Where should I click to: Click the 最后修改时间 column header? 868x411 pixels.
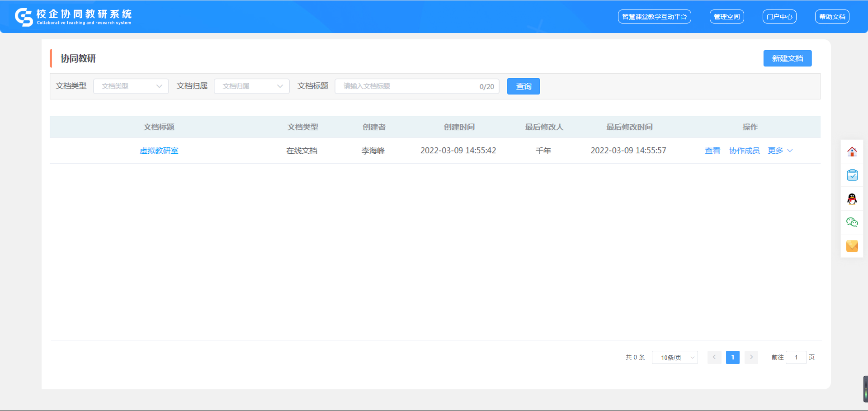point(629,127)
